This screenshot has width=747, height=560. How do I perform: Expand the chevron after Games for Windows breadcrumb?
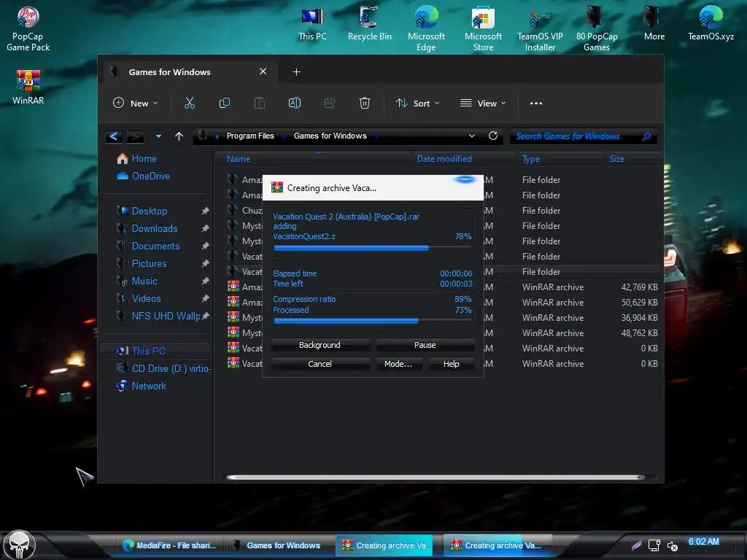(x=376, y=136)
